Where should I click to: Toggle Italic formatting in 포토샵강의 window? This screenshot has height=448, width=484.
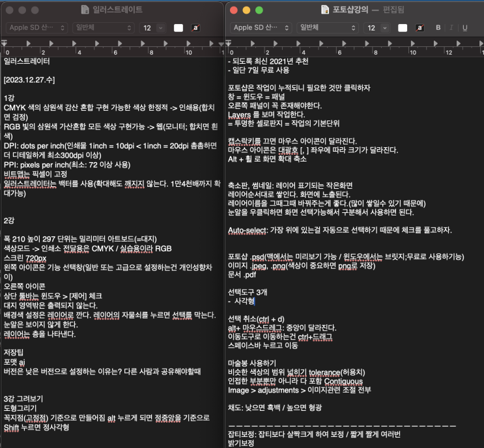pyautogui.click(x=451, y=28)
